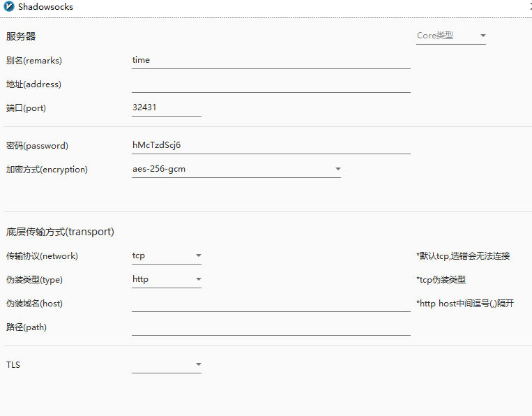This screenshot has height=416, width=532.
Task: Open the network dropdown showing tcp
Action: point(167,255)
